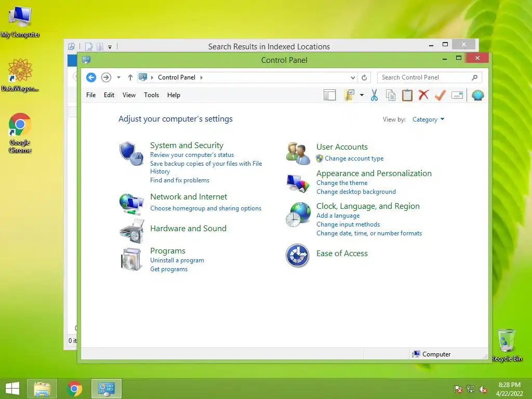Click the Clock, Language, and Region globe icon
This screenshot has height=399, width=532.
click(x=298, y=215)
